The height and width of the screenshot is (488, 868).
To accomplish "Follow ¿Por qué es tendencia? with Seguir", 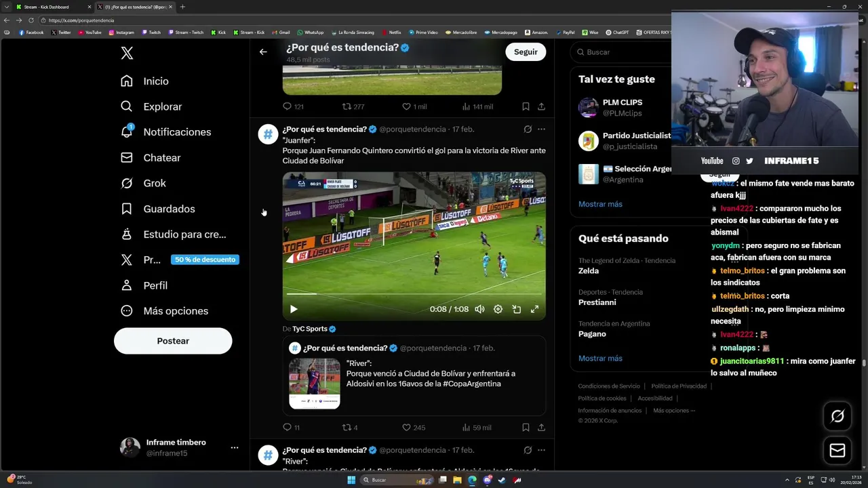I will [x=526, y=52].
